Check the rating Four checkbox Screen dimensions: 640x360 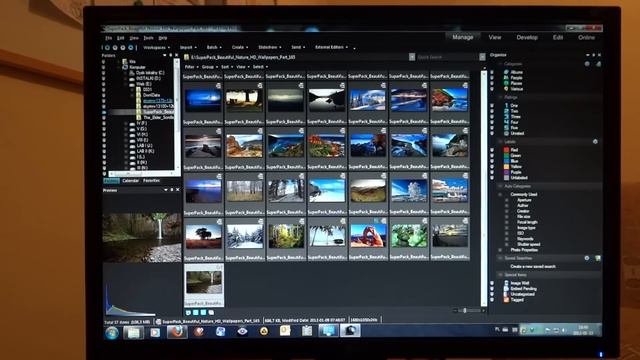492,122
